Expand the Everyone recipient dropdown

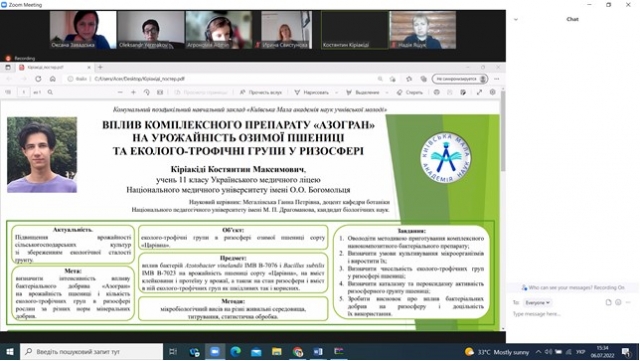537,303
